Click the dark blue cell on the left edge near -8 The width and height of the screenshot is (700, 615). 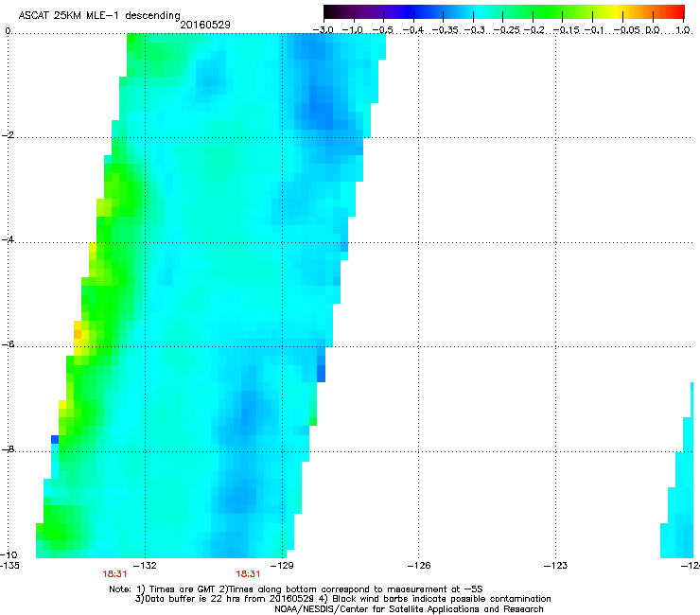55,439
